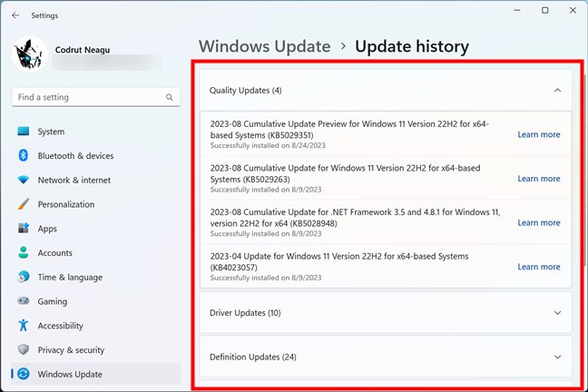This screenshot has height=392, width=588.
Task: Click the Windows Update breadcrumb link
Action: [264, 46]
